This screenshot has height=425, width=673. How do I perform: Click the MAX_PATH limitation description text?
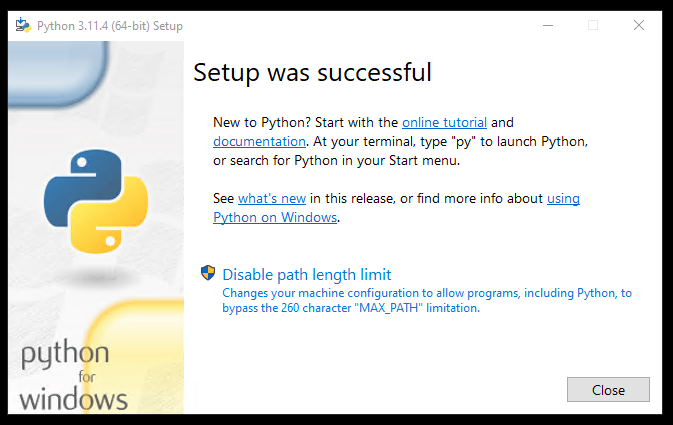pyautogui.click(x=427, y=300)
